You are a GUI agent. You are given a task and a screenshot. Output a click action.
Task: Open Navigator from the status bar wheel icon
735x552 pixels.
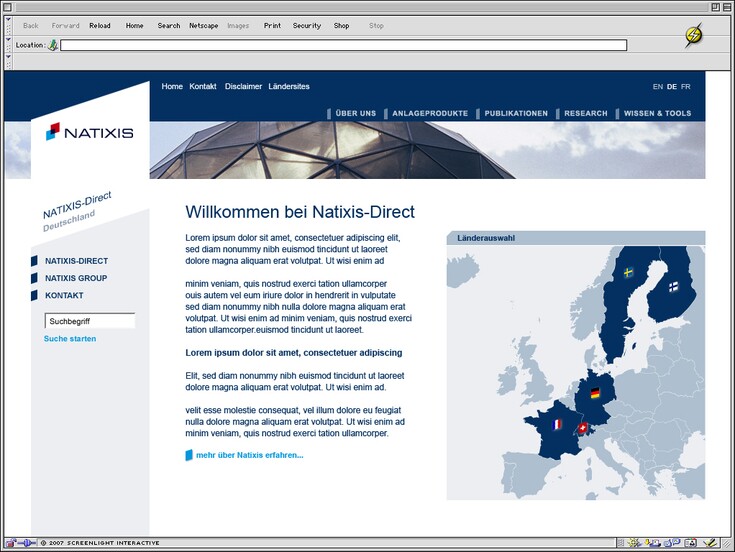(x=633, y=543)
